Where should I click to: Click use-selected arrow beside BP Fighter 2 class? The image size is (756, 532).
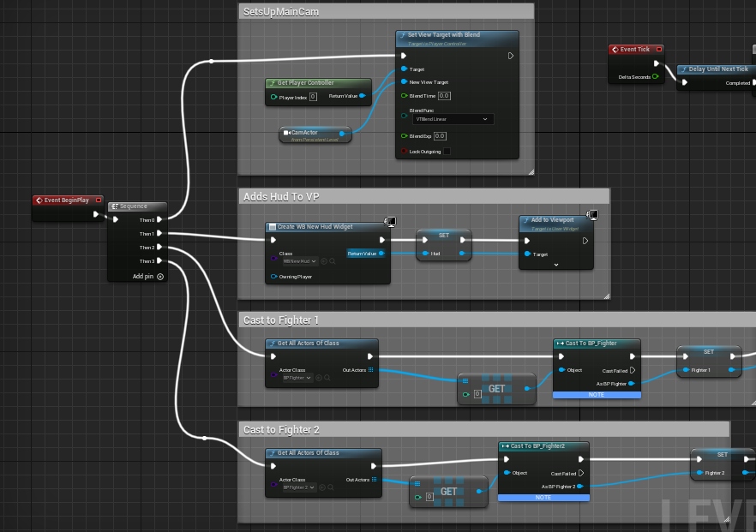point(322,487)
